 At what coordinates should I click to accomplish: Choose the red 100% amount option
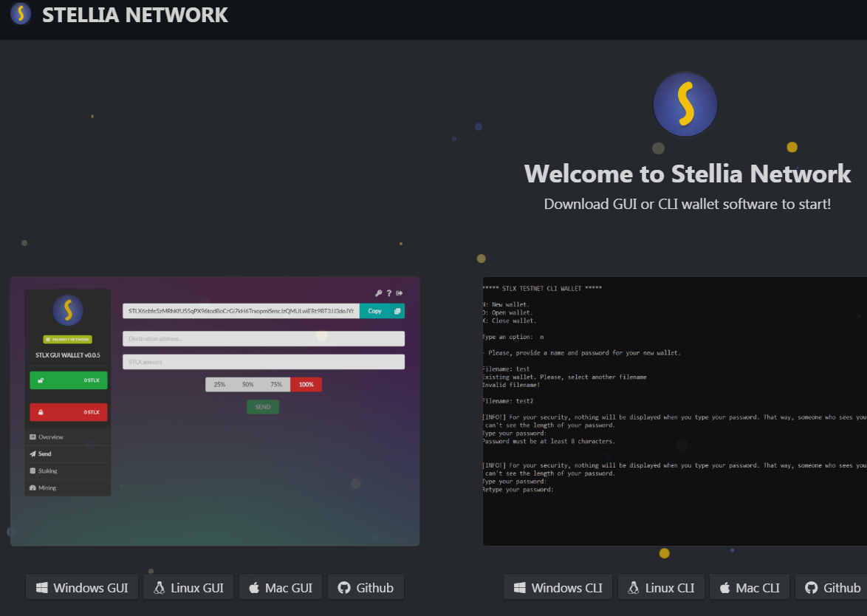point(306,385)
